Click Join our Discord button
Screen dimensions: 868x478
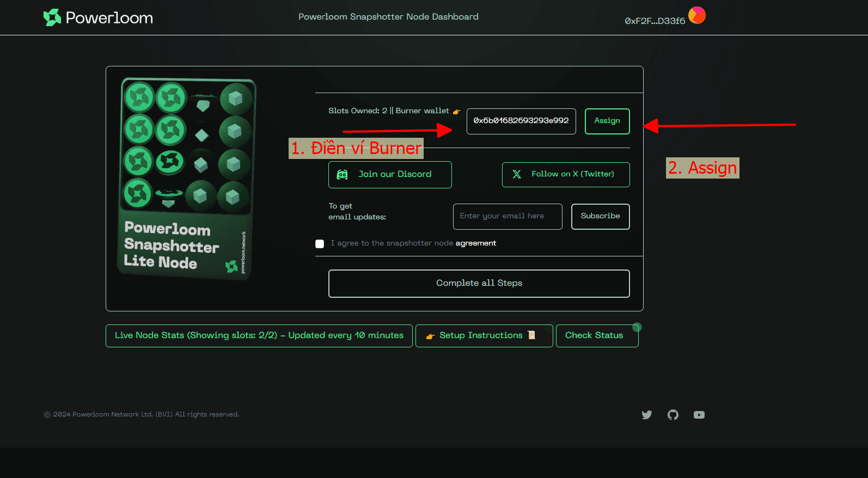click(390, 175)
